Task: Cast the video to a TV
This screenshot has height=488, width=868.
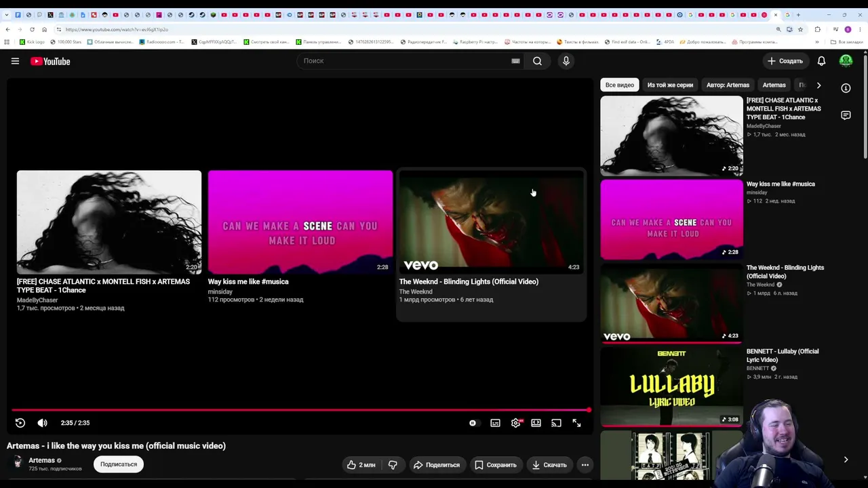Action: [556, 423]
